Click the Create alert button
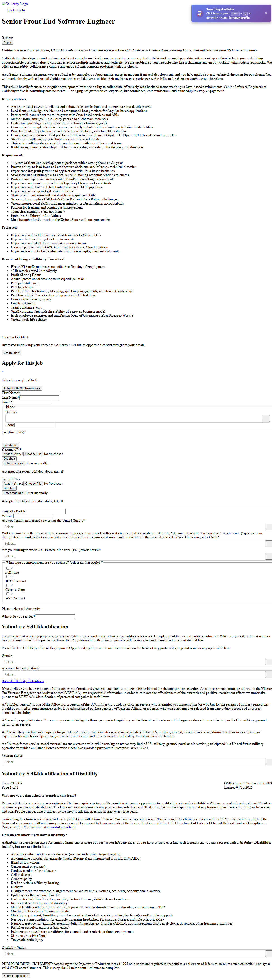 pos(12,353)
